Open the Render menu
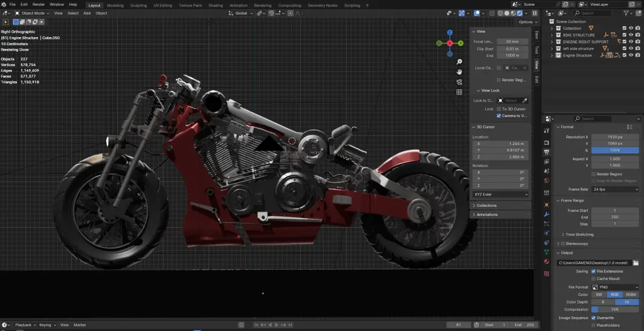The image size is (644, 331). (x=39, y=4)
